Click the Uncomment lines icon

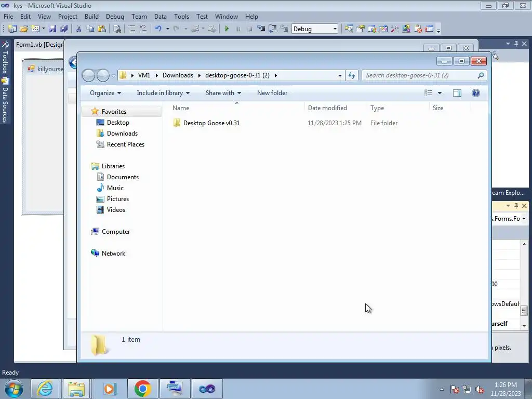[x=143, y=29]
